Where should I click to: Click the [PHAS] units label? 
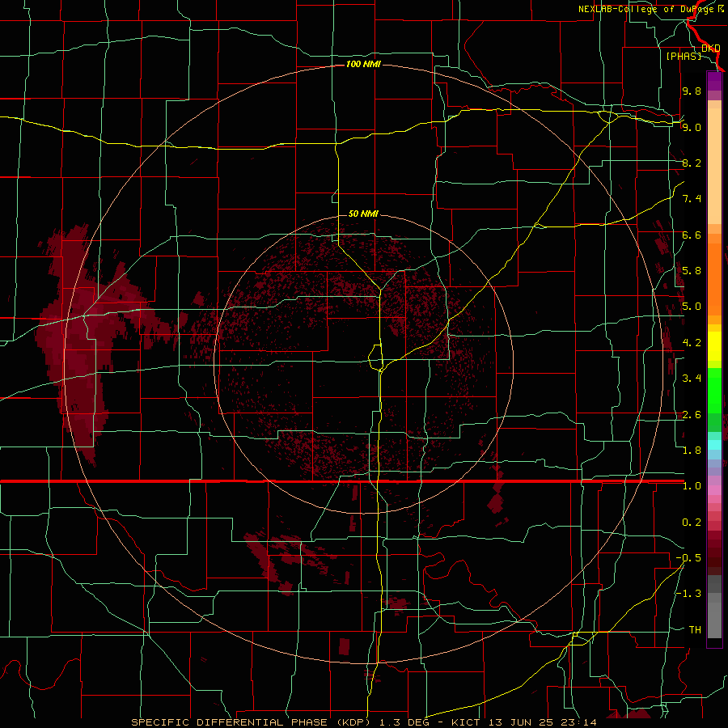coord(684,56)
